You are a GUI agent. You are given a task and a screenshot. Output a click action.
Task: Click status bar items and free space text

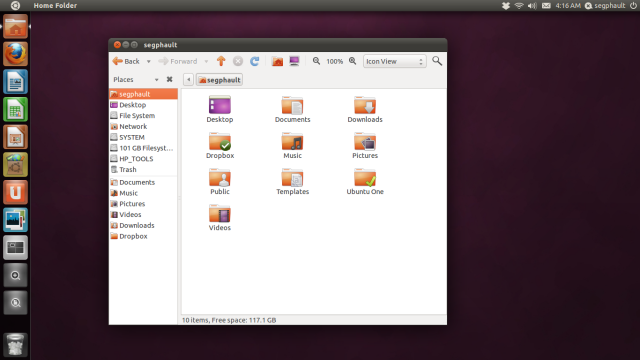coord(229,320)
